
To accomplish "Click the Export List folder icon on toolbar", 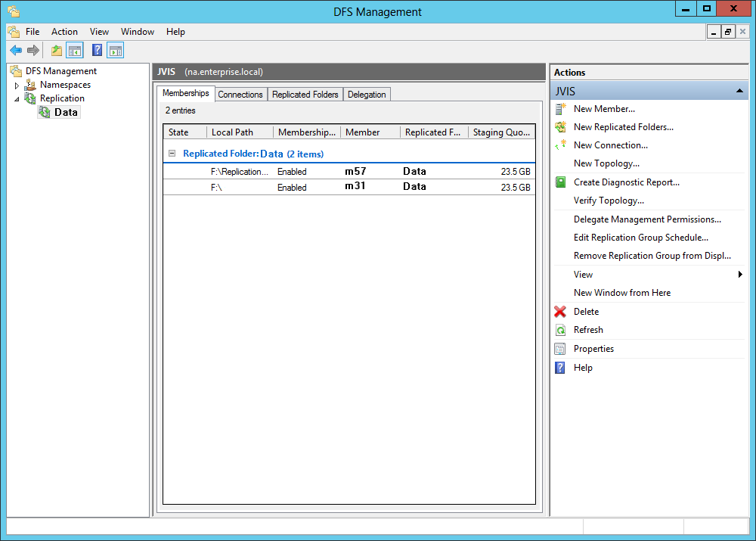I will click(55, 50).
